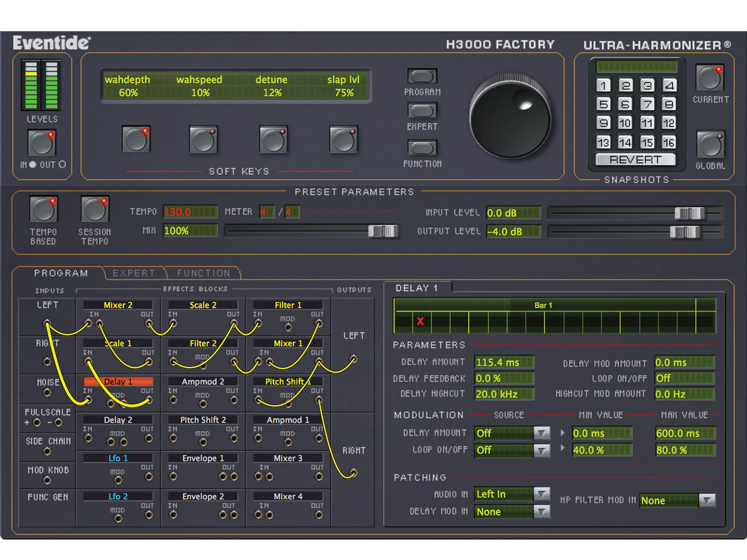The image size is (747, 560).
Task: Click the Tempo value field 130.0
Action: (190, 212)
